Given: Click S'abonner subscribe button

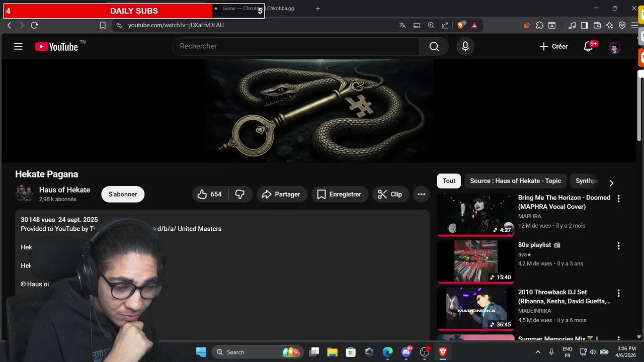Looking at the screenshot, I should tap(123, 194).
